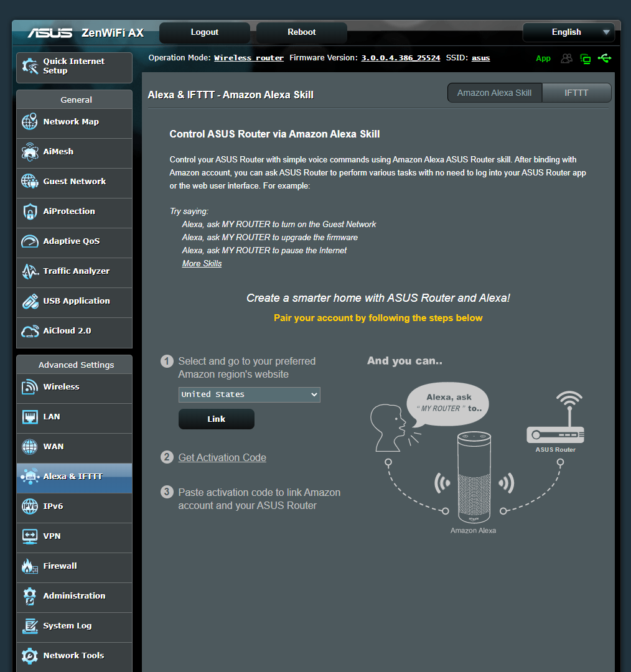
Task: Click the 'Control ASUS Router via Amazon Alexa Skill' heading
Action: pyautogui.click(x=274, y=134)
